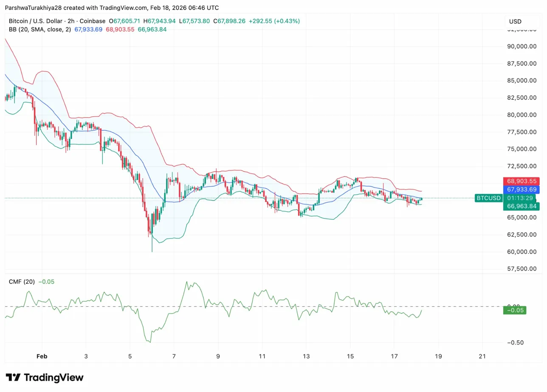
Task: Click the blue 67,933.69 basis price tag
Action: pyautogui.click(x=522, y=190)
